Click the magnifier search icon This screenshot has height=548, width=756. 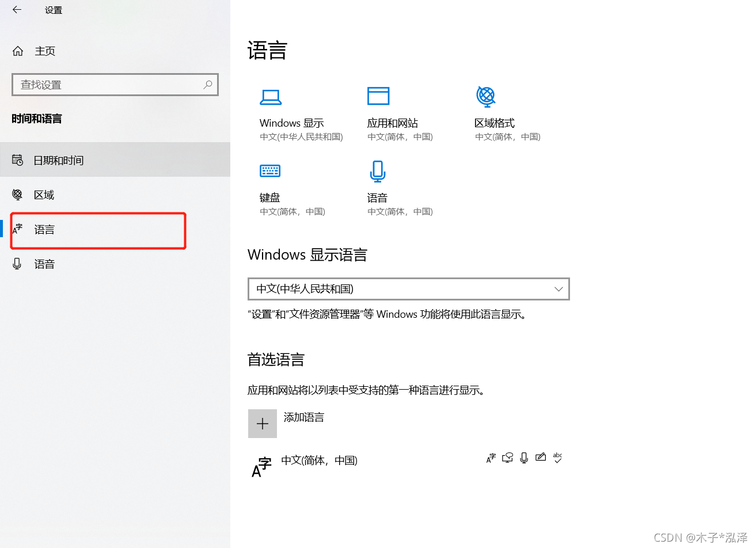208,85
